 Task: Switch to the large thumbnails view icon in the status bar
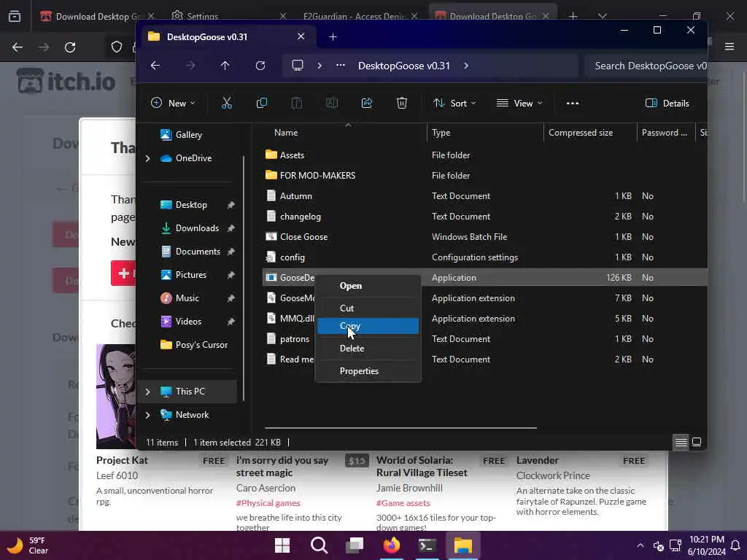[697, 443]
